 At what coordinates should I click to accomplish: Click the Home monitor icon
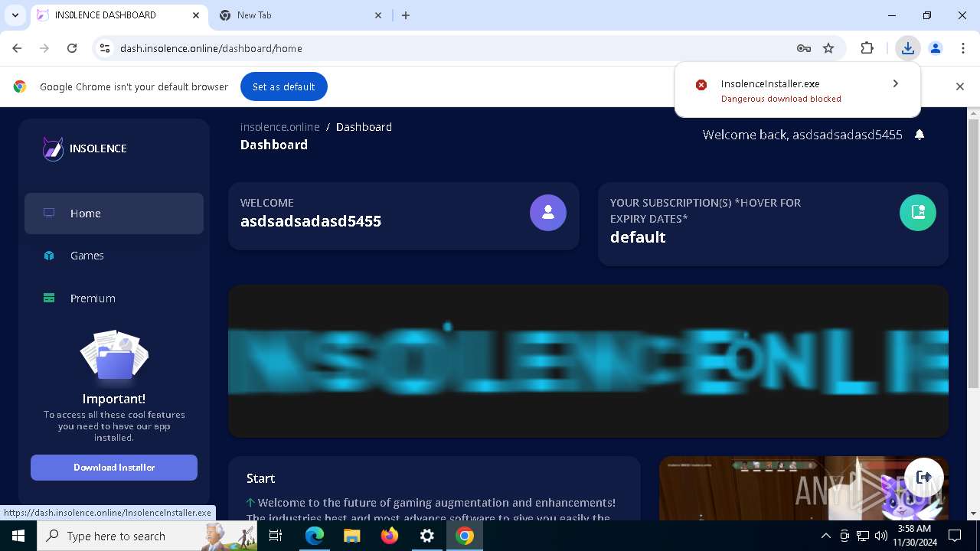click(49, 214)
